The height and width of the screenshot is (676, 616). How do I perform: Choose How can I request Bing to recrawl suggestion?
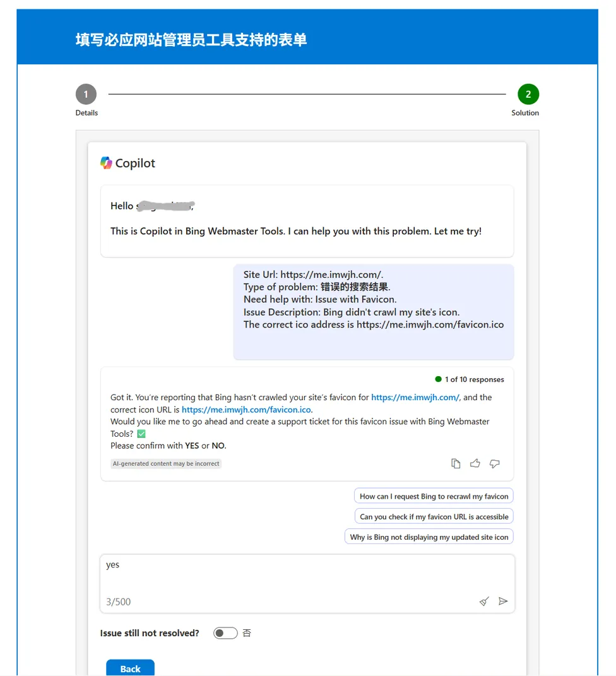[x=434, y=496]
